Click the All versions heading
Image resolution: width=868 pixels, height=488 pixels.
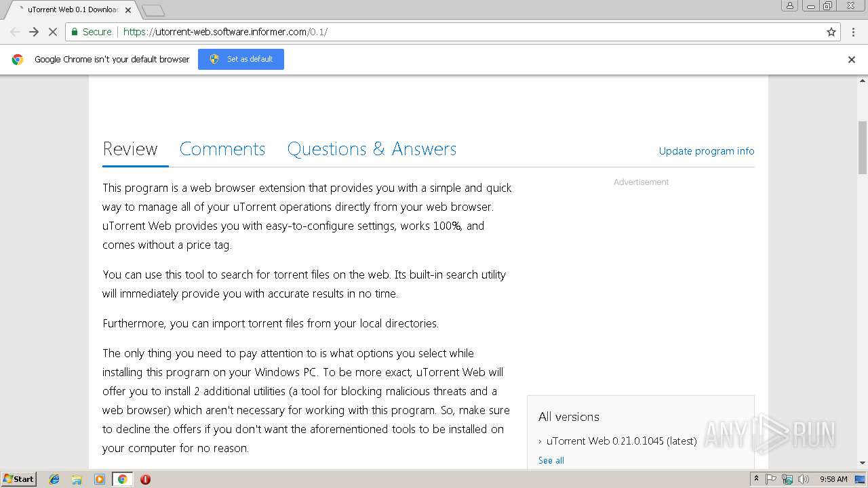[x=569, y=417]
